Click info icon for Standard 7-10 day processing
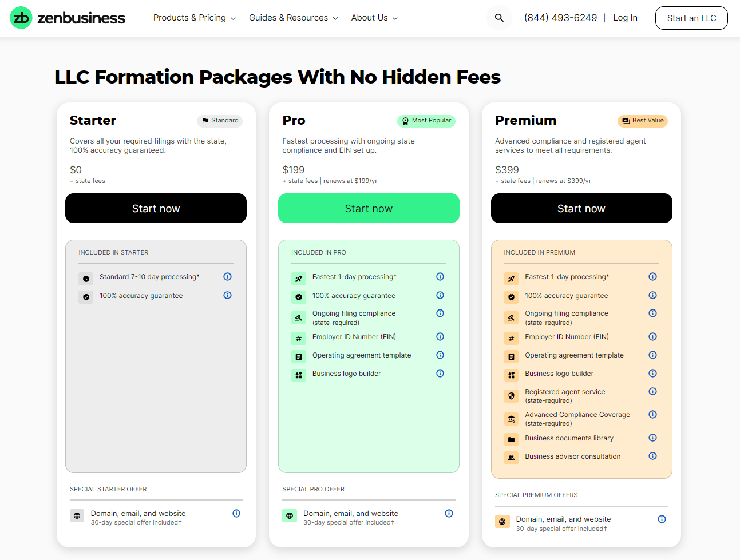The height and width of the screenshot is (560, 740). 227,276
